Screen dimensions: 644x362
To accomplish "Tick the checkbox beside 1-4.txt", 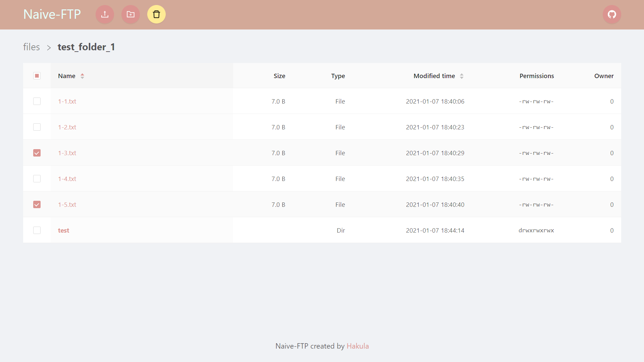I will point(37,179).
